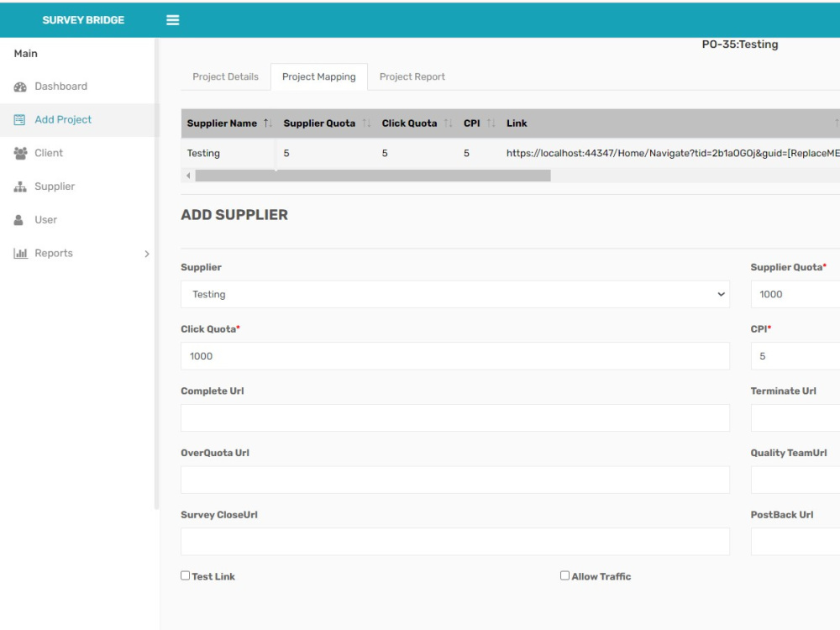Enable the Test Link checkbox

(x=186, y=575)
